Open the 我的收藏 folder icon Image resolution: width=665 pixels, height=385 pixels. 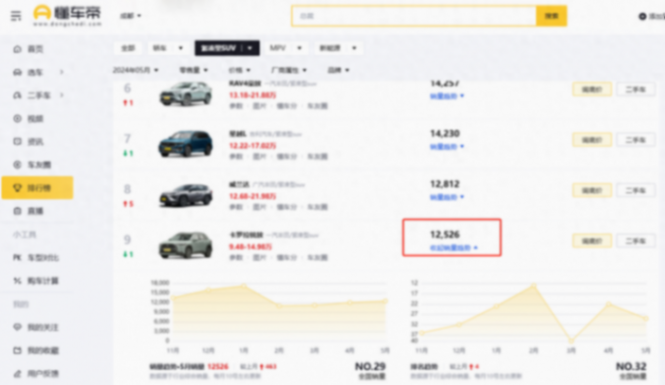tap(17, 350)
